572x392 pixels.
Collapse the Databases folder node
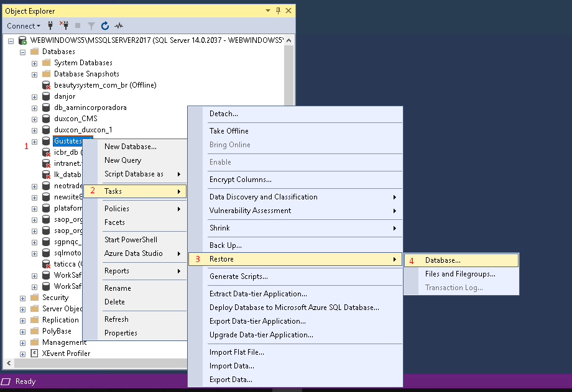(x=23, y=52)
